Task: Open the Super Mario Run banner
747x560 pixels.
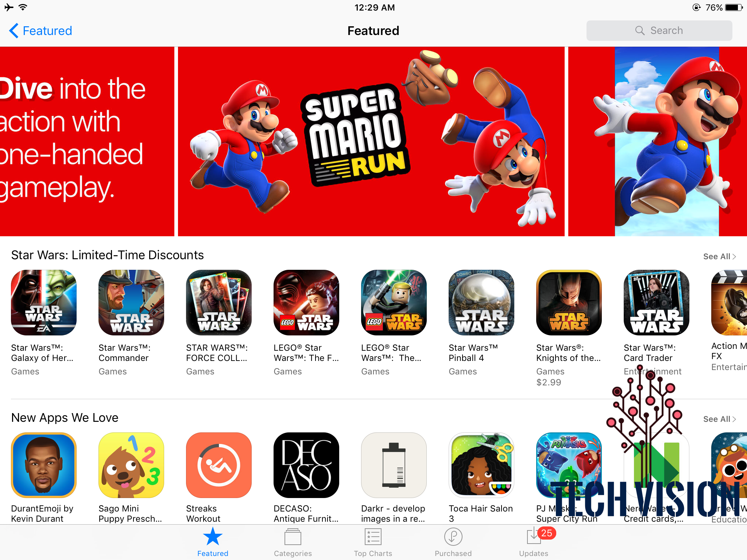Action: coord(371,141)
